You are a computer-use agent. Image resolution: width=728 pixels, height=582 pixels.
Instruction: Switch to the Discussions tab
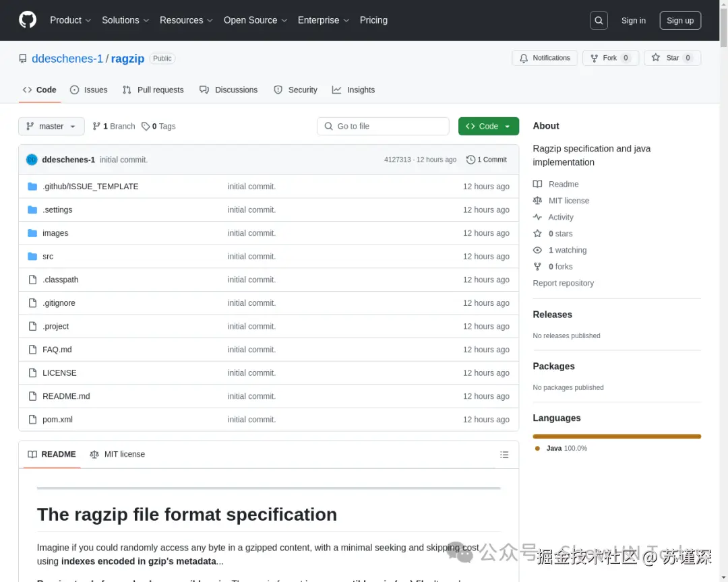click(229, 90)
